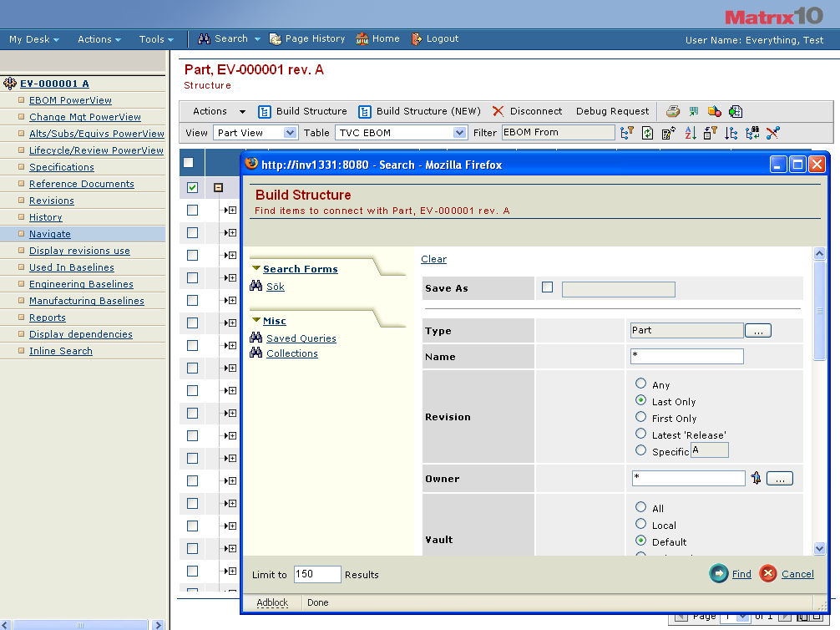Open the Tools menu

pyautogui.click(x=156, y=39)
